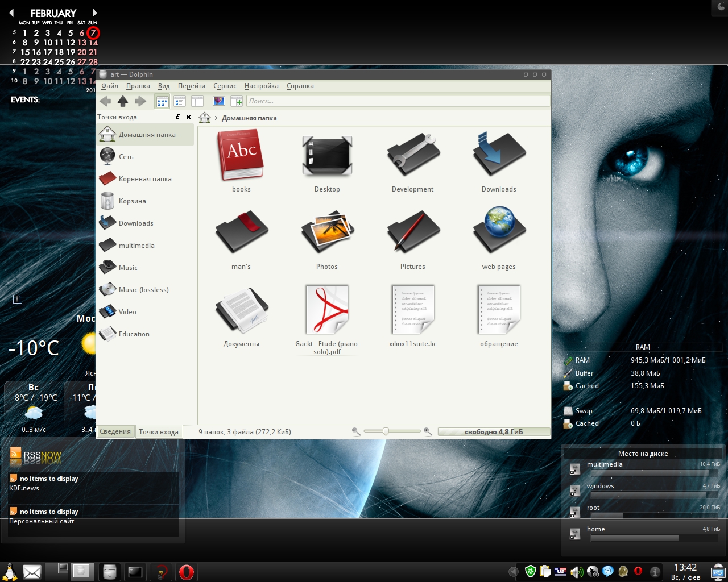Click the split view icon with plus

236,102
